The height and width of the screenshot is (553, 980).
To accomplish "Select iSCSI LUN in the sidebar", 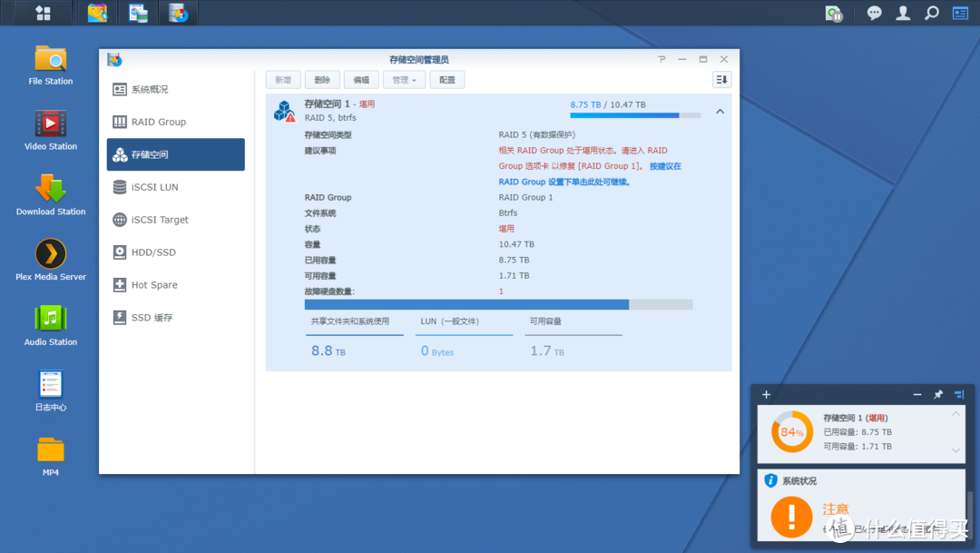I will point(176,187).
